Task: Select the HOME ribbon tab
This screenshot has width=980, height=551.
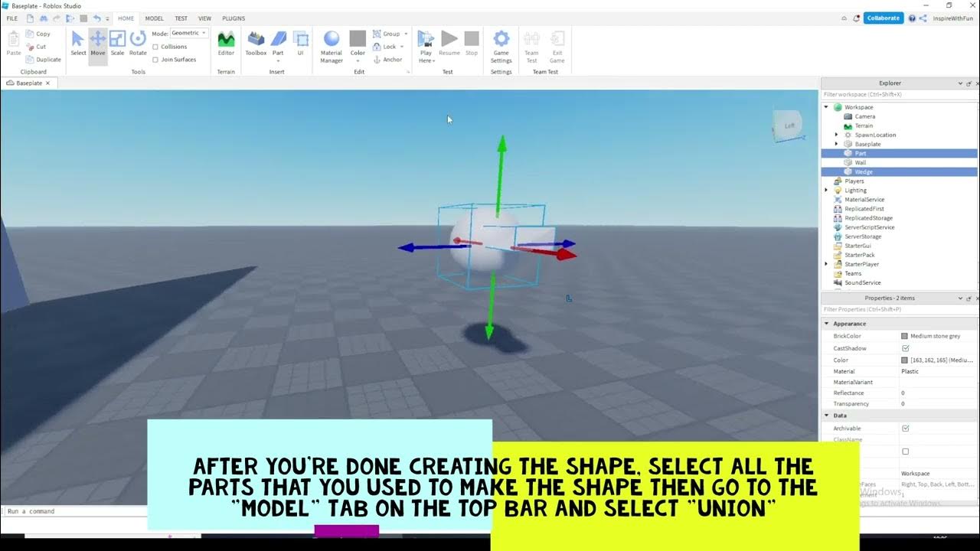Action: tap(126, 18)
